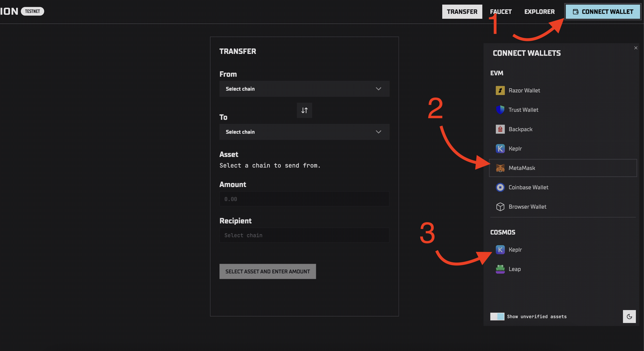Screen dimensions: 644x351
Task: Click the Recipient input field
Action: [304, 235]
